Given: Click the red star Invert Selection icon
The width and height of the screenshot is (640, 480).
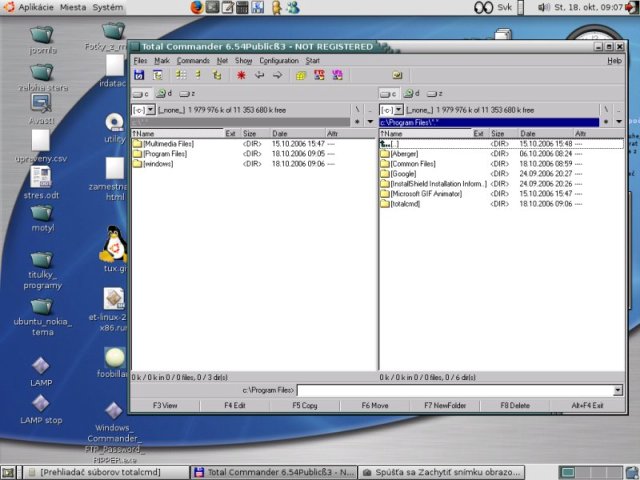Looking at the screenshot, I should click(242, 75).
